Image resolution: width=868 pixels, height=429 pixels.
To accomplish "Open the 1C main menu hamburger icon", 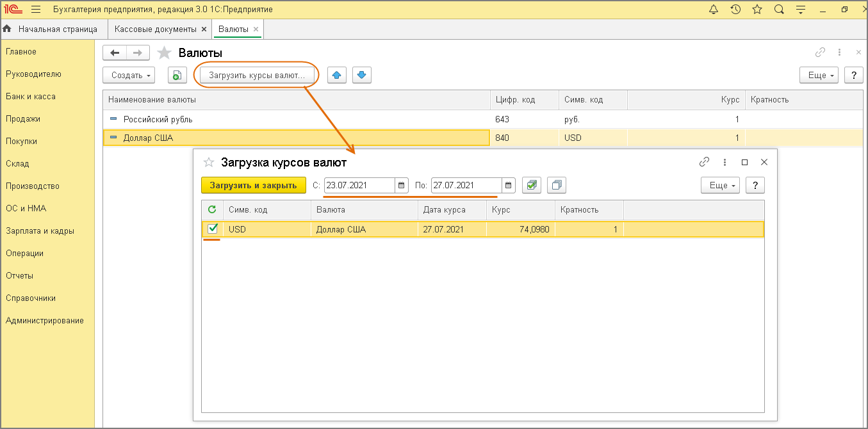I will (x=35, y=10).
